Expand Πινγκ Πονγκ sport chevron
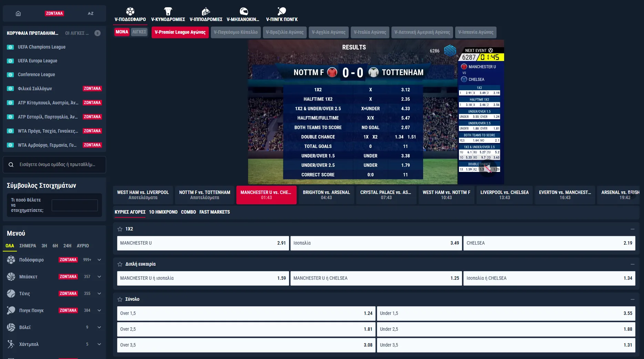The width and height of the screenshot is (644, 359). click(99, 310)
